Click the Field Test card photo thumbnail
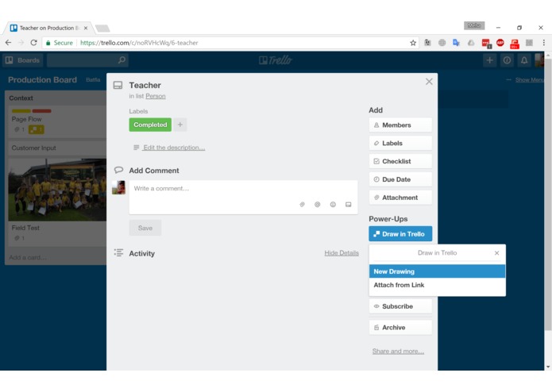The width and height of the screenshot is (552, 392). [x=57, y=190]
